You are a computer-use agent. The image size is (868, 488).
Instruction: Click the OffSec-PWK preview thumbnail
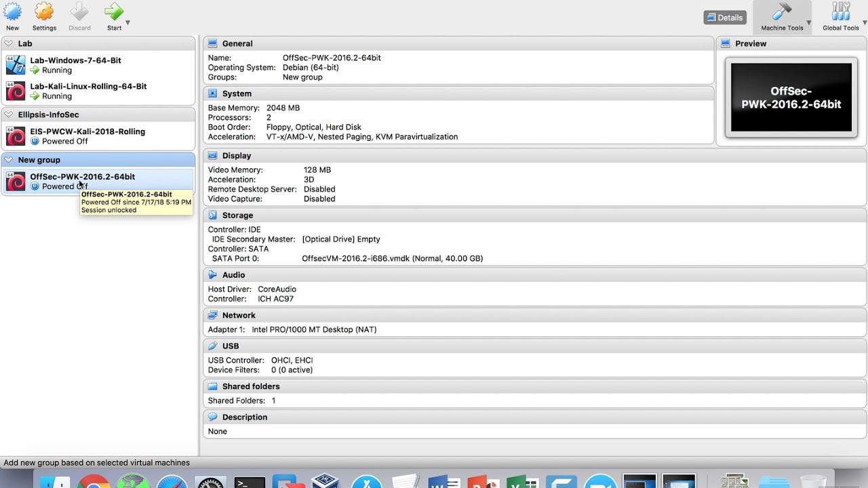791,98
